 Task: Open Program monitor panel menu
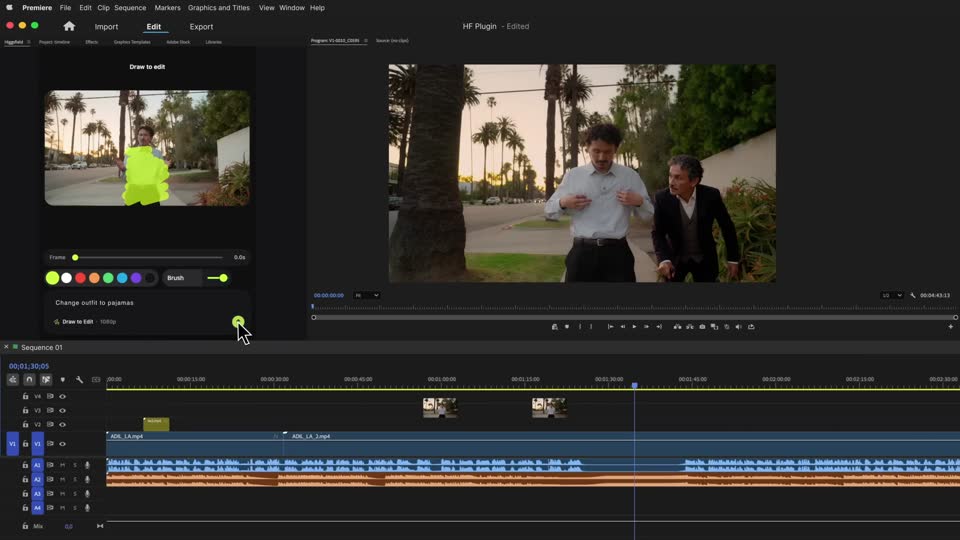pos(366,40)
